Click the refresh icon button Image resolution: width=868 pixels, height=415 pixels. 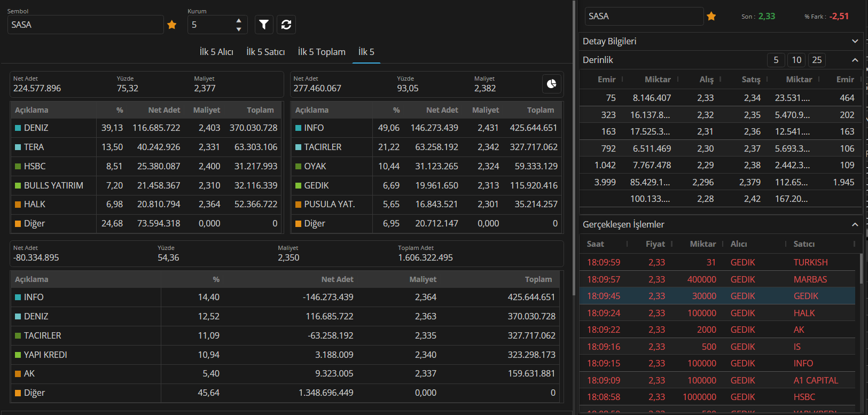286,25
